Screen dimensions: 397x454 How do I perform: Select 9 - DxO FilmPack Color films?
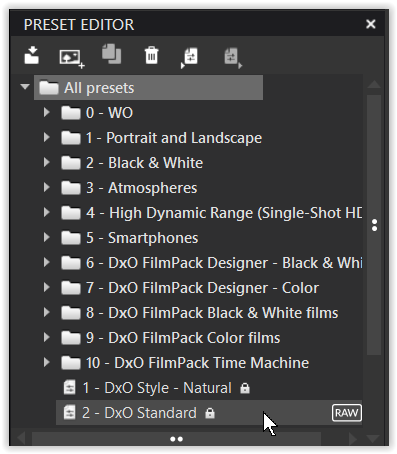point(183,338)
